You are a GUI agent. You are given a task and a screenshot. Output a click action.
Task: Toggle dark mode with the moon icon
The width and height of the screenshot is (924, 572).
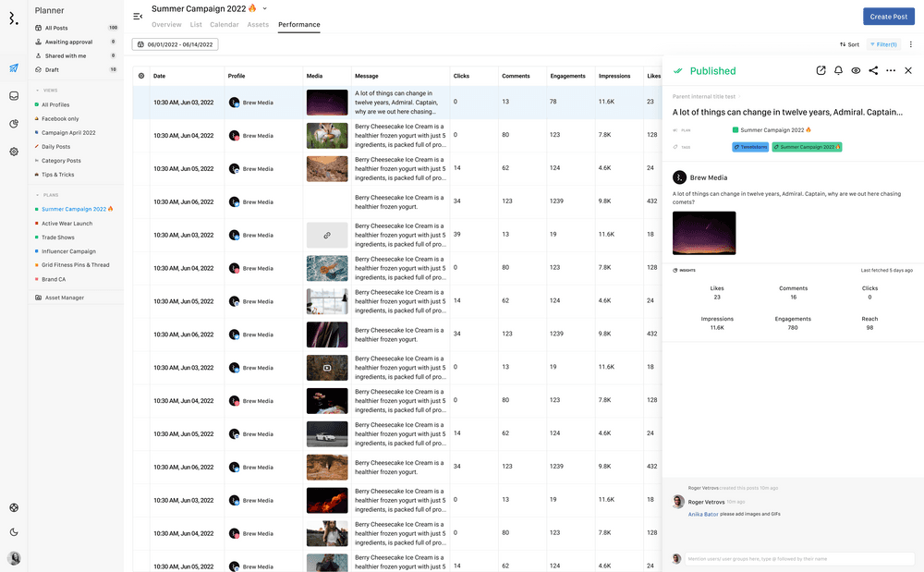tap(14, 532)
